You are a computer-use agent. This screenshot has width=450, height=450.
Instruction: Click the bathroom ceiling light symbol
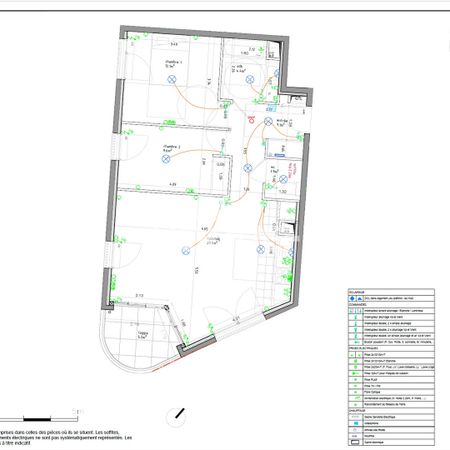(x=250, y=79)
